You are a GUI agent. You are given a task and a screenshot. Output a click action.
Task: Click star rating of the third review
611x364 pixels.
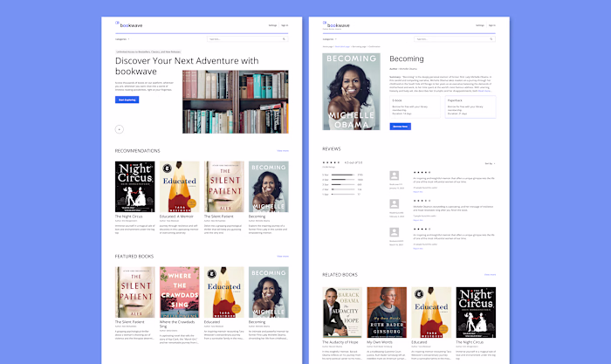(422, 230)
